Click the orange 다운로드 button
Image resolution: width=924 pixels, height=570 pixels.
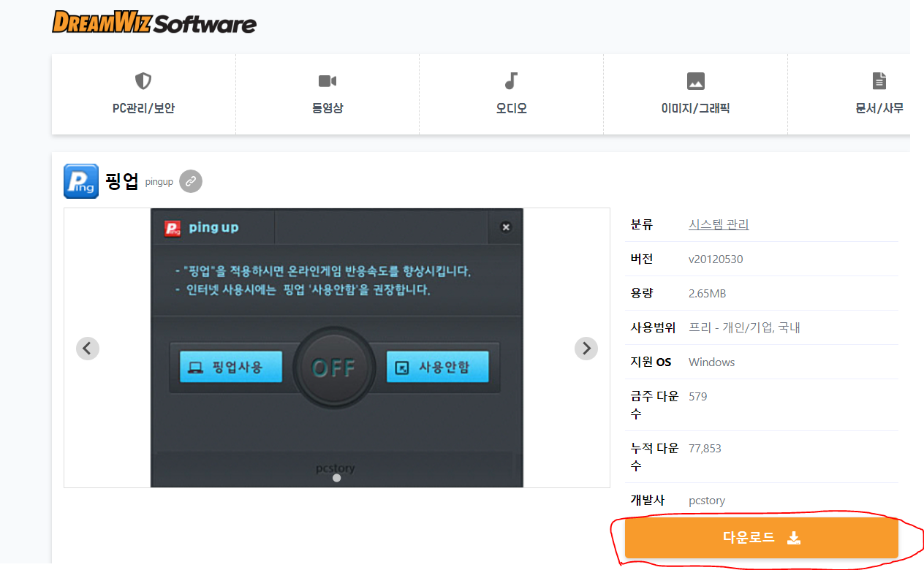pyautogui.click(x=762, y=538)
